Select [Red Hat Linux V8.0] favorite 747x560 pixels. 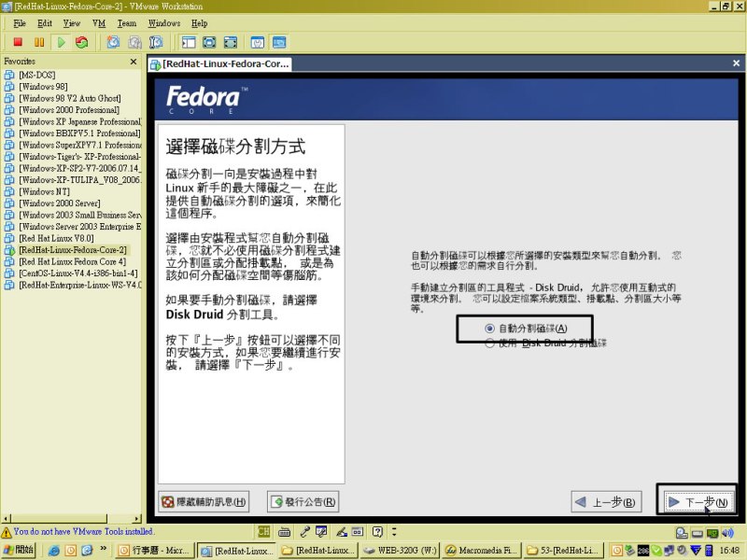click(56, 238)
